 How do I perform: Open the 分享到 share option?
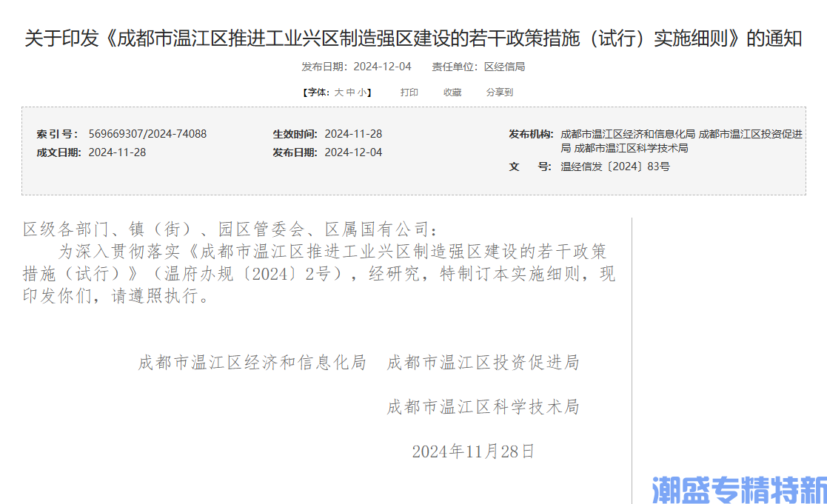[500, 93]
